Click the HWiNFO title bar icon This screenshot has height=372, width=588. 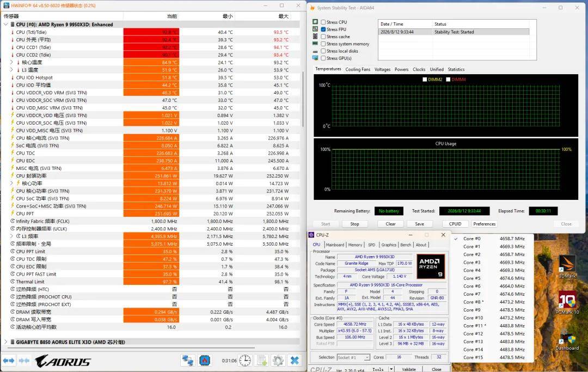coord(7,5)
